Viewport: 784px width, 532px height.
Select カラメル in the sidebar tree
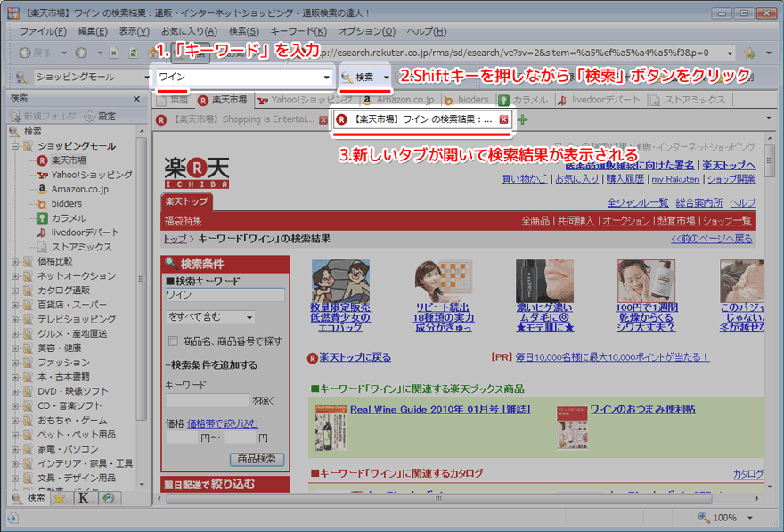61,218
